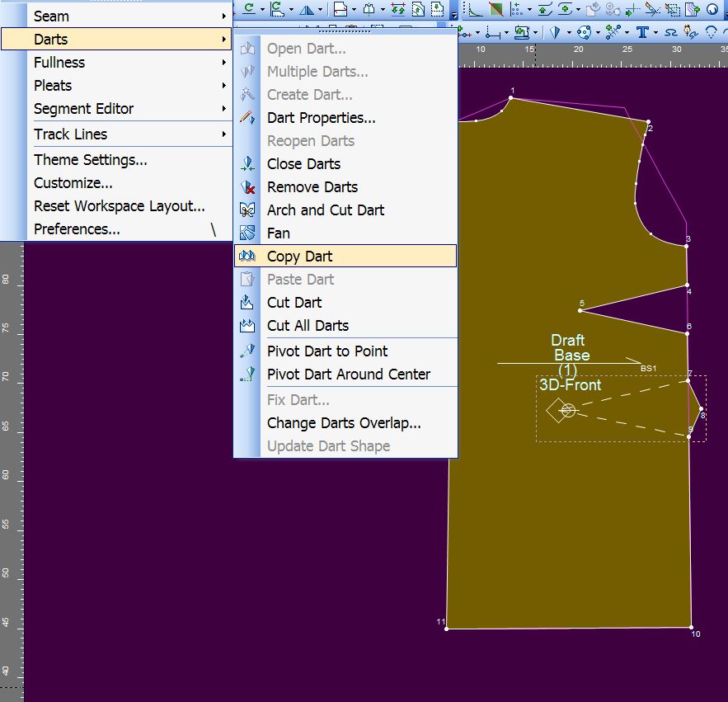Click the mirror triangles toolbar icon
The width and height of the screenshot is (728, 702).
tap(307, 10)
